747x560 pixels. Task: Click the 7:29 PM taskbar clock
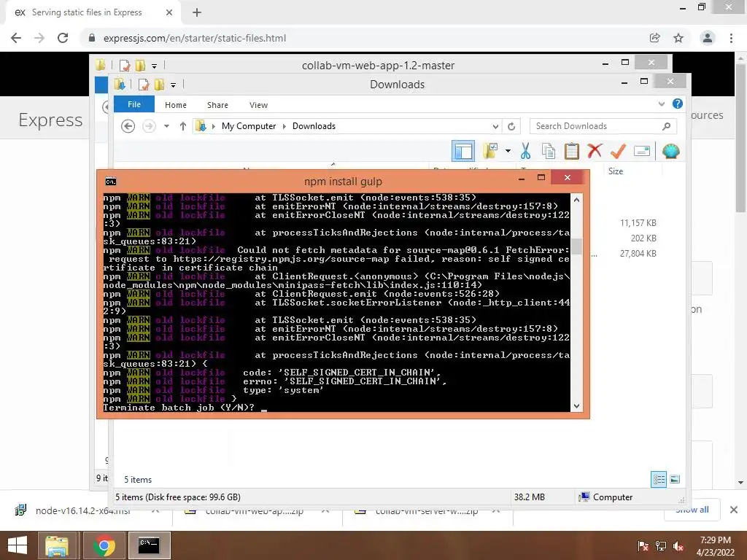pyautogui.click(x=715, y=546)
